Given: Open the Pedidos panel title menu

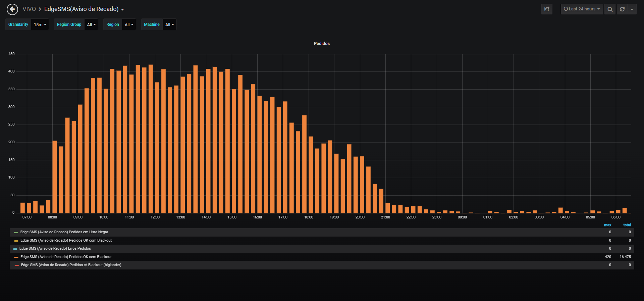Looking at the screenshot, I should (322, 44).
